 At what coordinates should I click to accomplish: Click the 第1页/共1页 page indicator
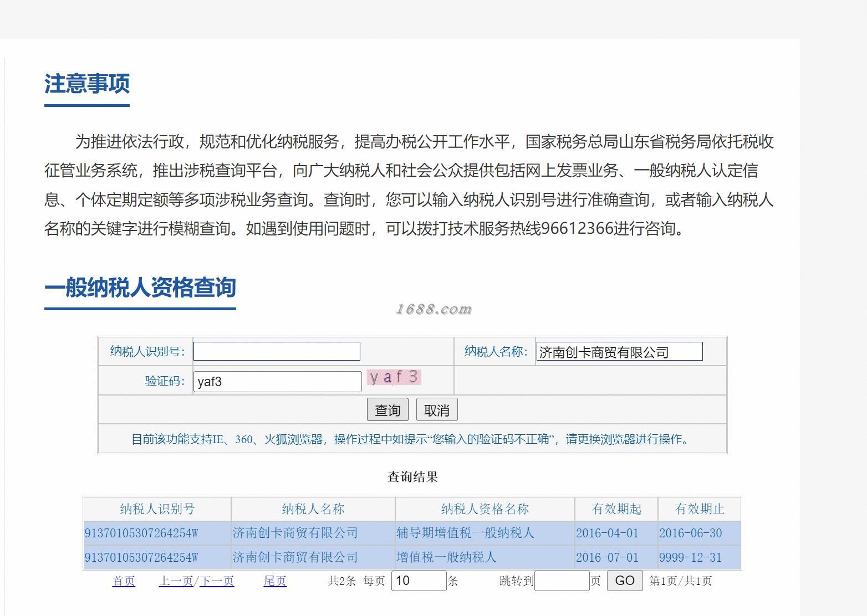(681, 581)
